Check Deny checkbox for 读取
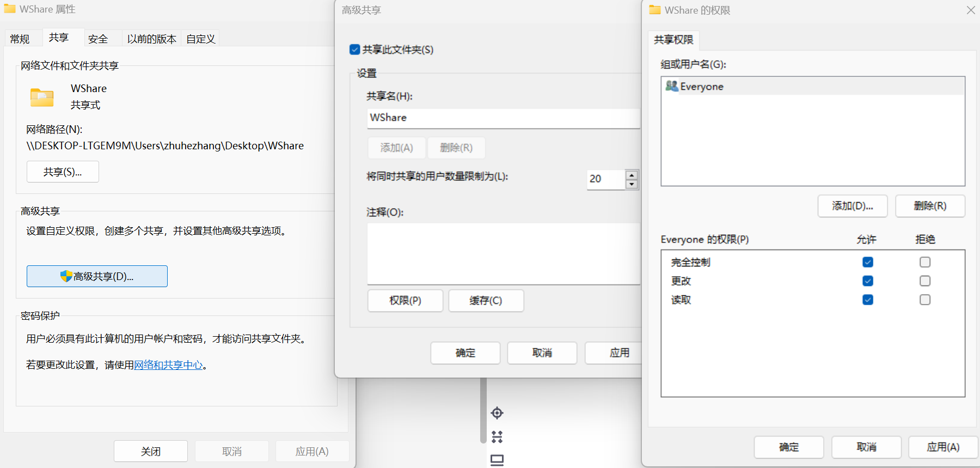This screenshot has width=980, height=468. [x=925, y=300]
